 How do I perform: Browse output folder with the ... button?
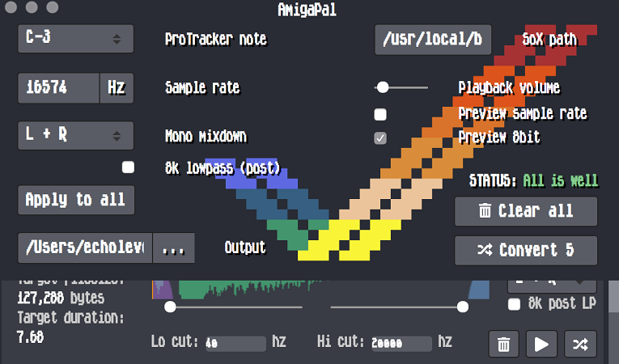pos(174,248)
